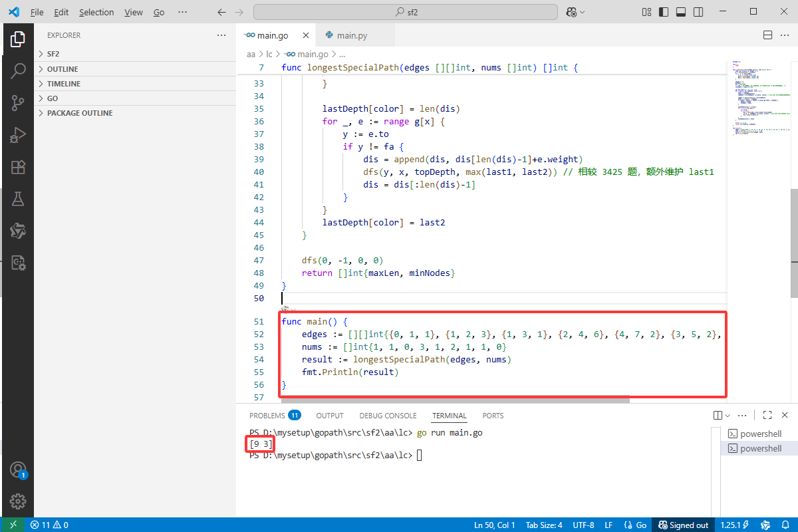Click LF end of line selector

click(608, 525)
